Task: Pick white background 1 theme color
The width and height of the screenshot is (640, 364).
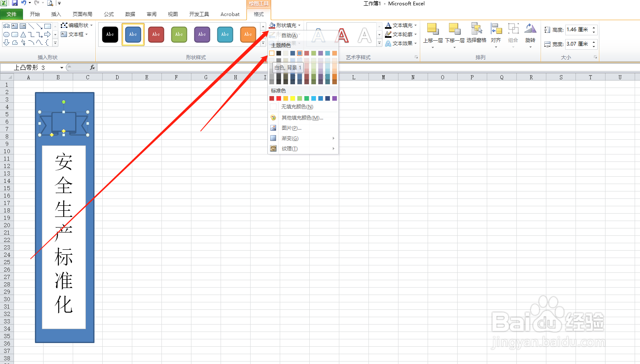Action: coord(272,53)
